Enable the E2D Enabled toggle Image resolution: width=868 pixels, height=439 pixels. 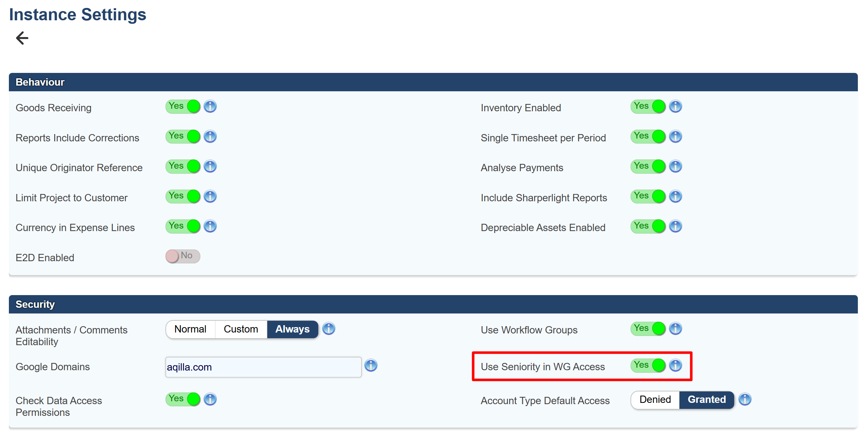[183, 256]
